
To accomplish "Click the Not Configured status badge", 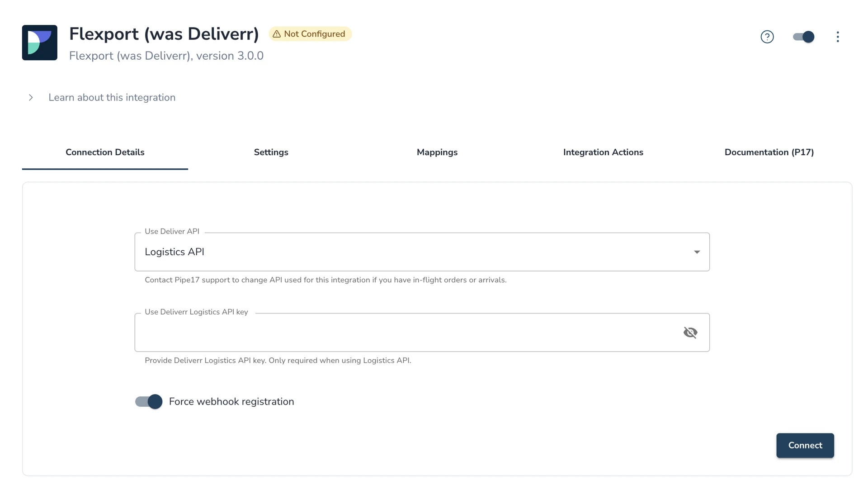I will [310, 34].
